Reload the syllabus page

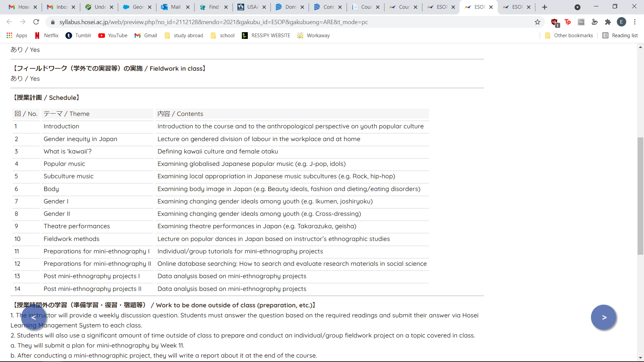pyautogui.click(x=36, y=22)
